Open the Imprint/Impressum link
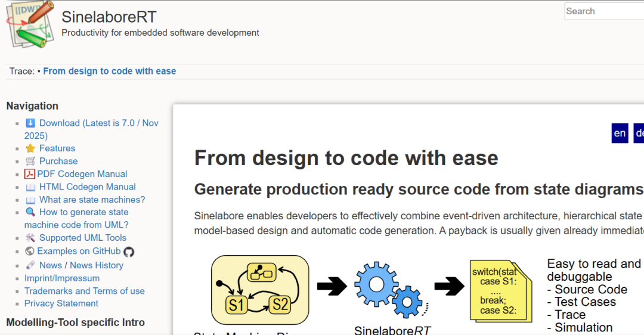This screenshot has width=644, height=335. click(62, 278)
